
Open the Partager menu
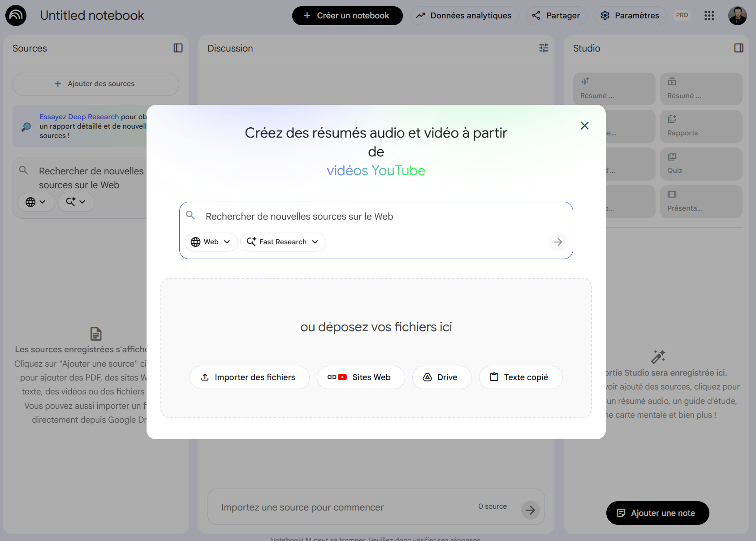pyautogui.click(x=557, y=15)
